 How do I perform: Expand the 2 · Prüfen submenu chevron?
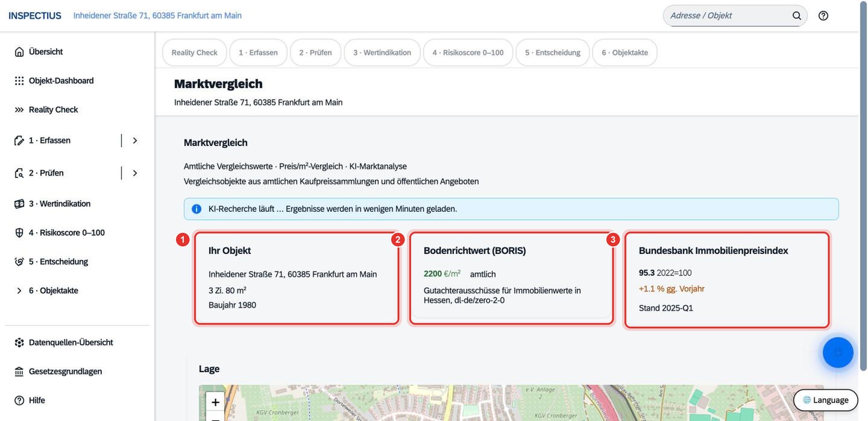click(x=135, y=173)
